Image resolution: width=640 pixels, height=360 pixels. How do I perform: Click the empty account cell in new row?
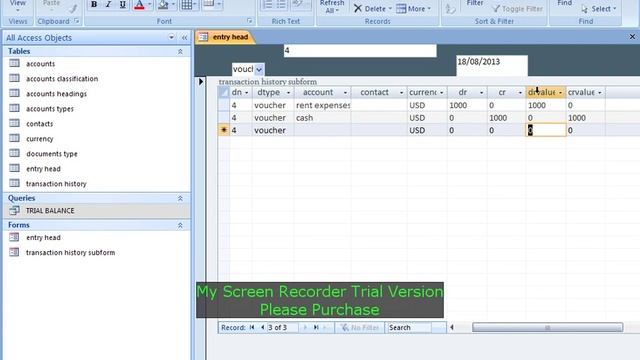pyautogui.click(x=322, y=130)
